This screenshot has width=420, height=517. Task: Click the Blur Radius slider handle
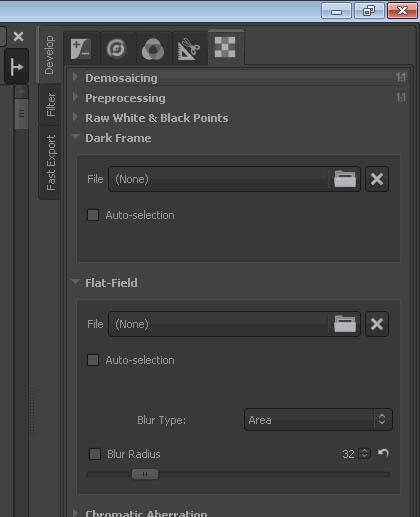145,474
